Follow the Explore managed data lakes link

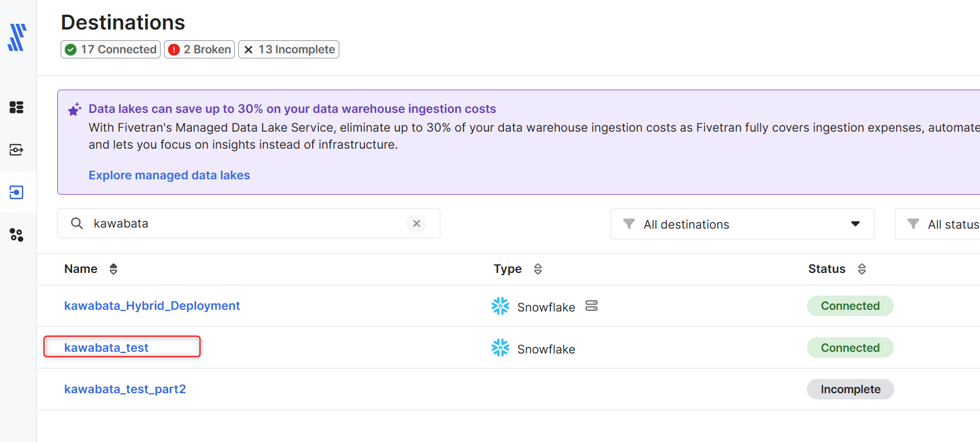(169, 175)
